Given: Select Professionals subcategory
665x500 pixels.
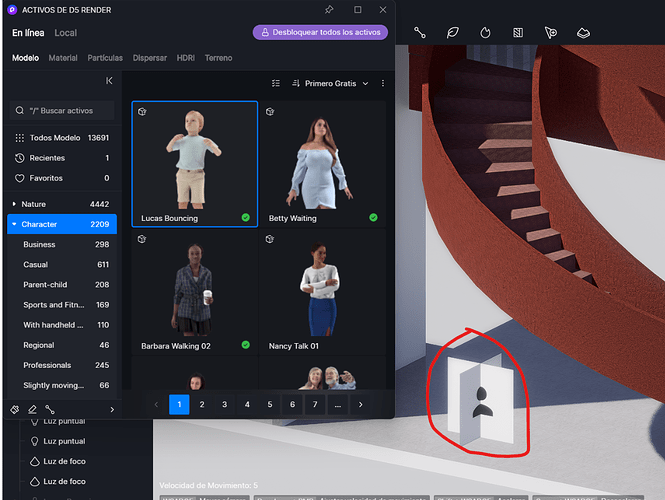Looking at the screenshot, I should pos(62,365).
